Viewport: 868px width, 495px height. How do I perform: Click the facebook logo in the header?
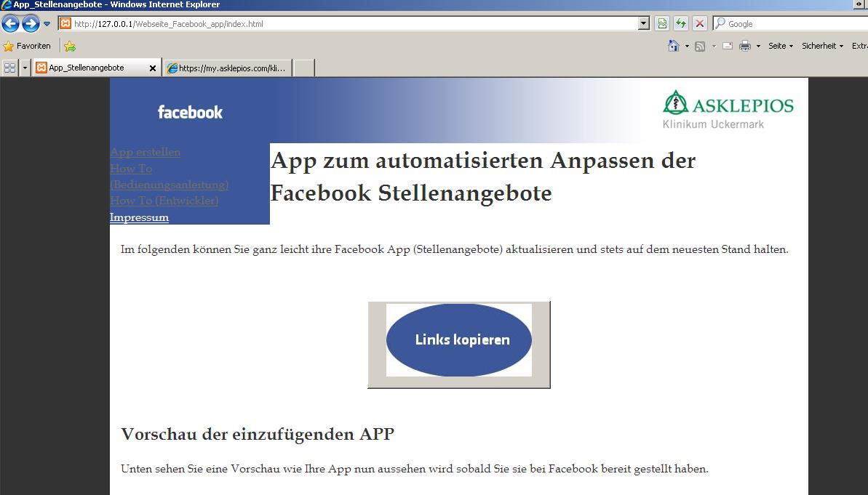click(x=190, y=112)
